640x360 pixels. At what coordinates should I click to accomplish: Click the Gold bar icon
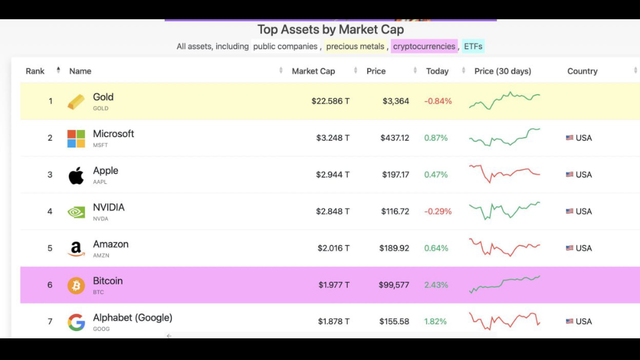[76, 102]
